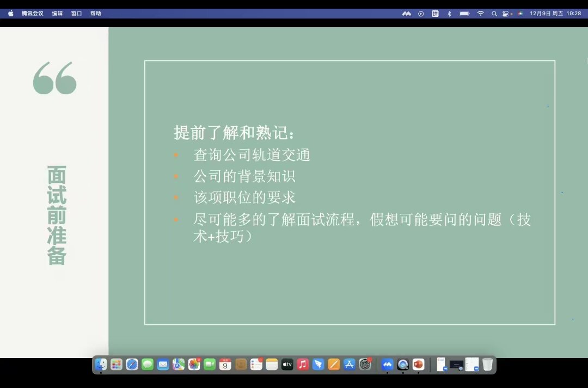Toggle the Wi-Fi status menu

tap(480, 14)
